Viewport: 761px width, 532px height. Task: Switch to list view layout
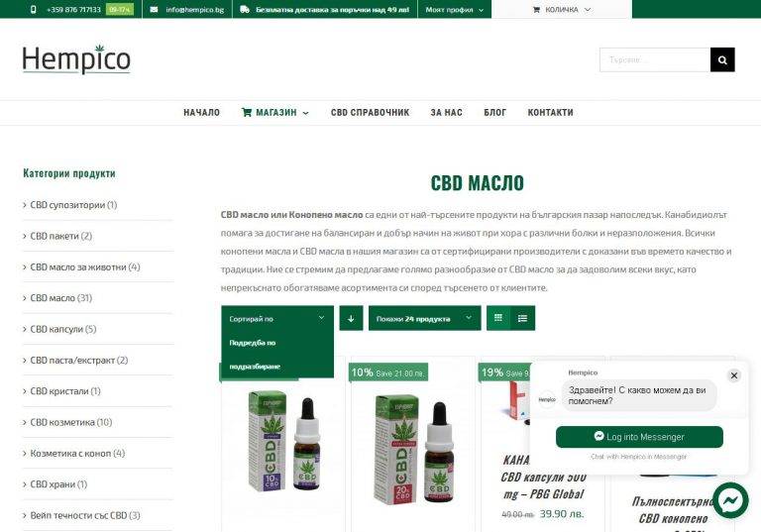coord(523,318)
